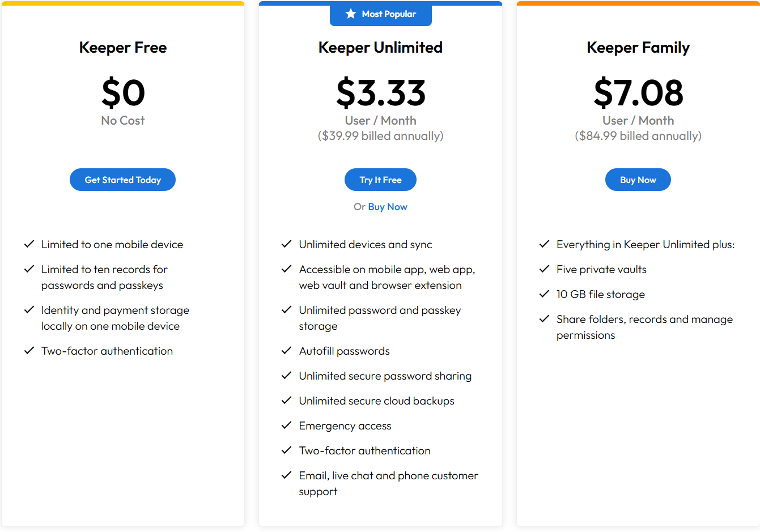
Task: Click the star icon in Most Popular badge
Action: pos(351,14)
